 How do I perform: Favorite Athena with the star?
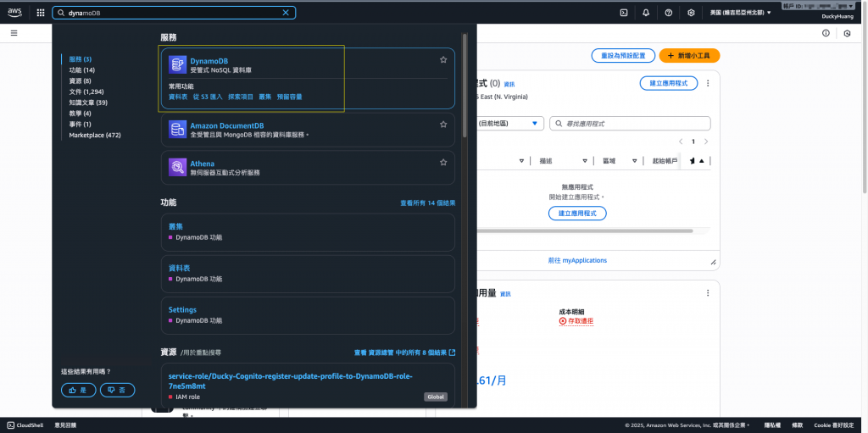[443, 162]
